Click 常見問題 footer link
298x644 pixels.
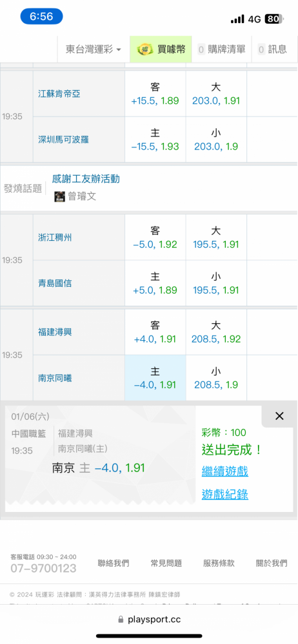pyautogui.click(x=166, y=563)
